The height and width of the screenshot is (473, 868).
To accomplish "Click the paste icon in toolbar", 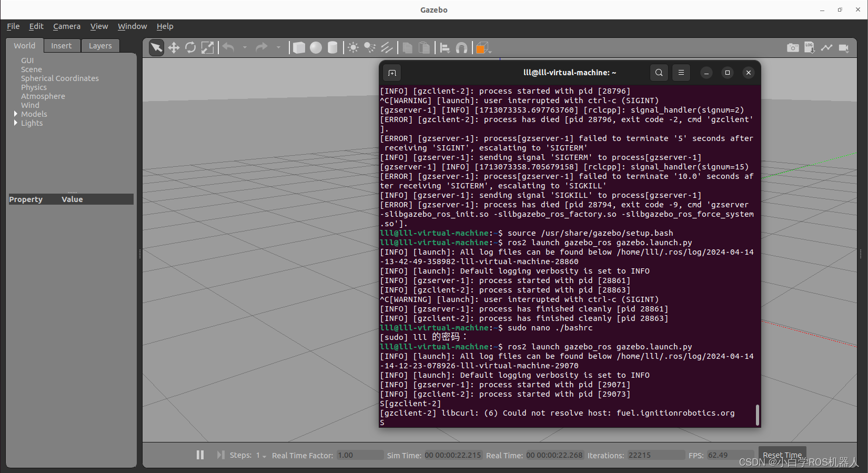I will (424, 48).
